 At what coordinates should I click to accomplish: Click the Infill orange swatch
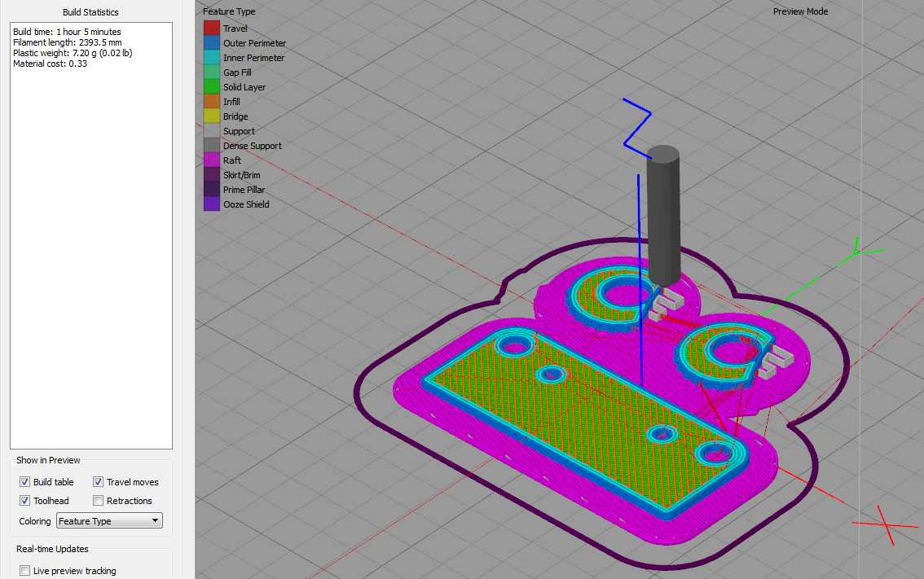point(212,102)
